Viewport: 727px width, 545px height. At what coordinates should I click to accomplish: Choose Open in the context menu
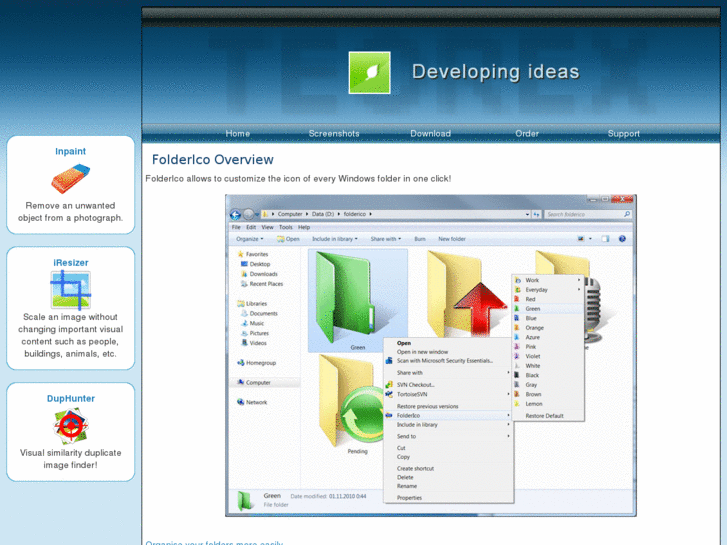point(403,343)
